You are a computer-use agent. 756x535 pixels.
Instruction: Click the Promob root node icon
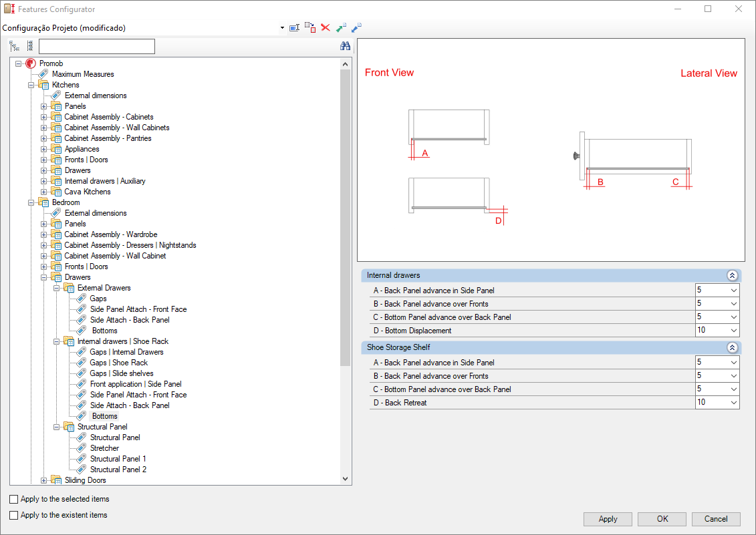[31, 63]
